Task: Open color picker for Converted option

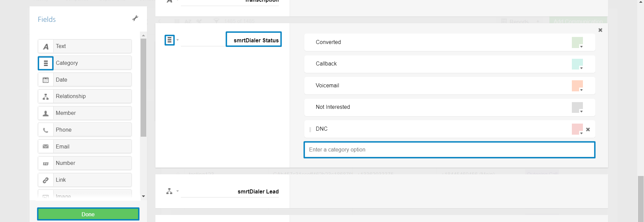Action: pos(577,43)
